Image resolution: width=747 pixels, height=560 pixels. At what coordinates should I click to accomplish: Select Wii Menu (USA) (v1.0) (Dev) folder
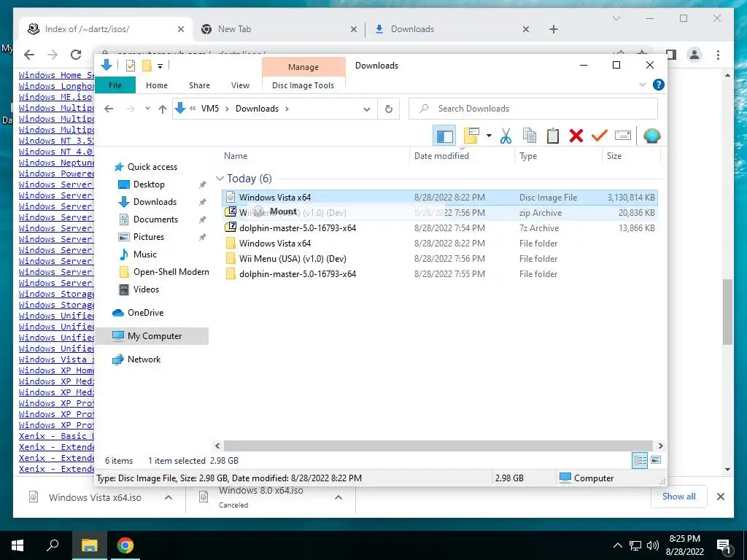point(439,259)
